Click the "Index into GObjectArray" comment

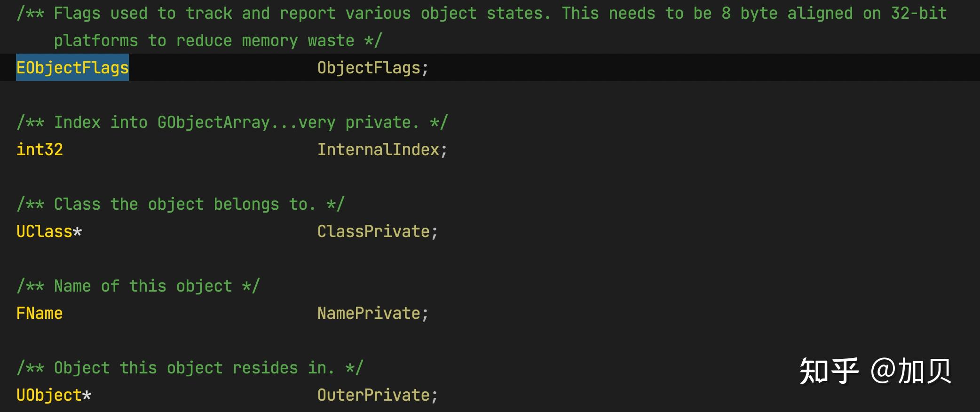(x=232, y=122)
